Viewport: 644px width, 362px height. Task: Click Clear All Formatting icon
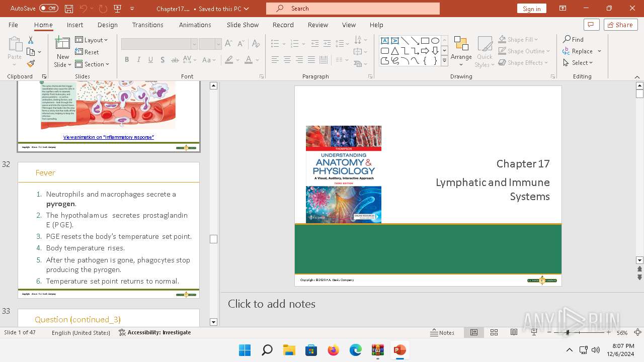256,44
